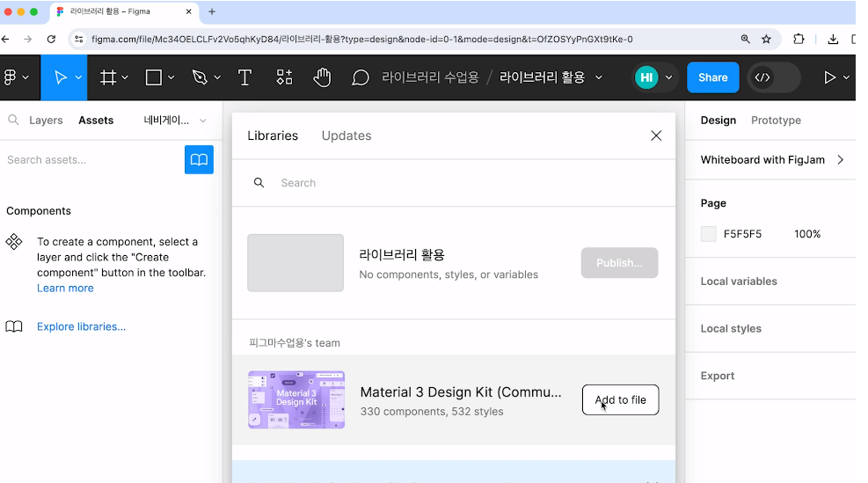Click the Search assets field
Image resolution: width=868 pixels, height=483 pixels.
click(x=91, y=160)
